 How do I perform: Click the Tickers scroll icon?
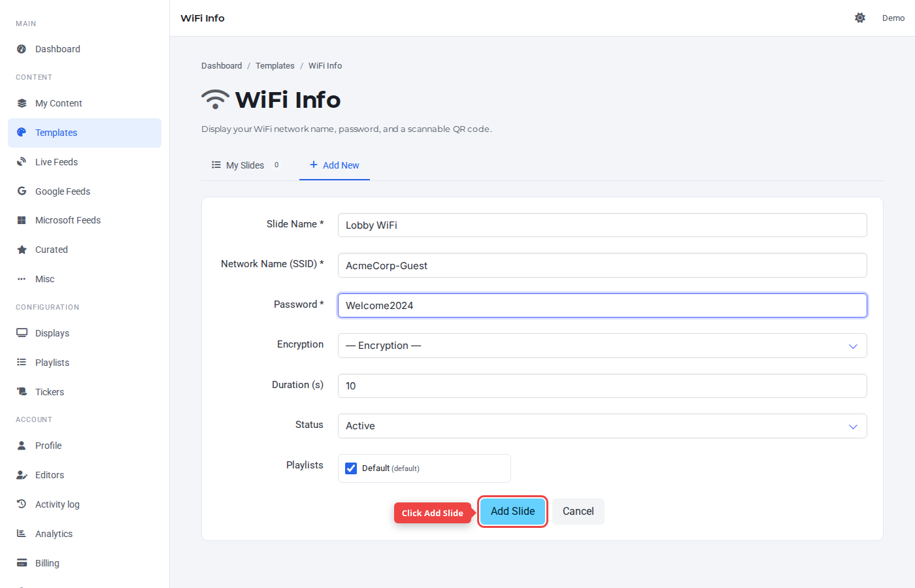[x=22, y=392]
